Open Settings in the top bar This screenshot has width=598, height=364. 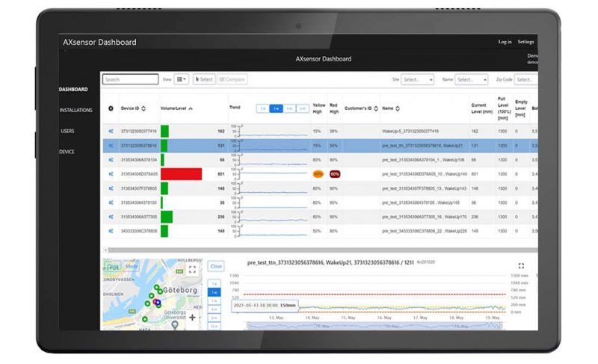[525, 42]
